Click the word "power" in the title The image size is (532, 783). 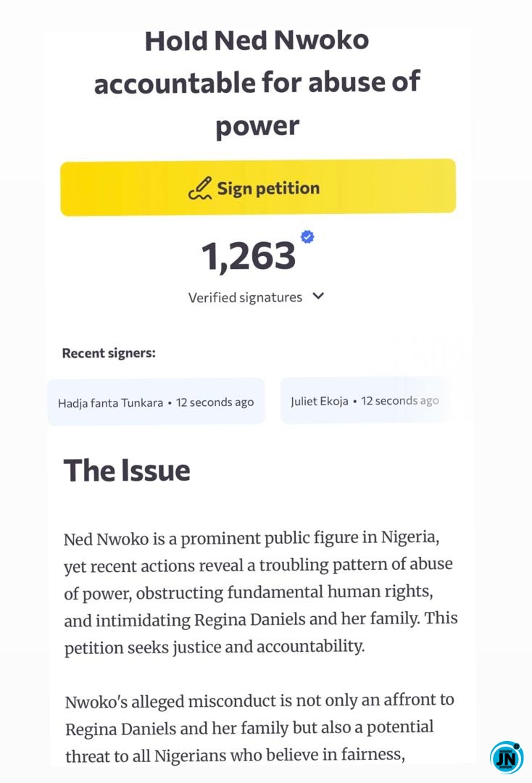[x=257, y=126]
